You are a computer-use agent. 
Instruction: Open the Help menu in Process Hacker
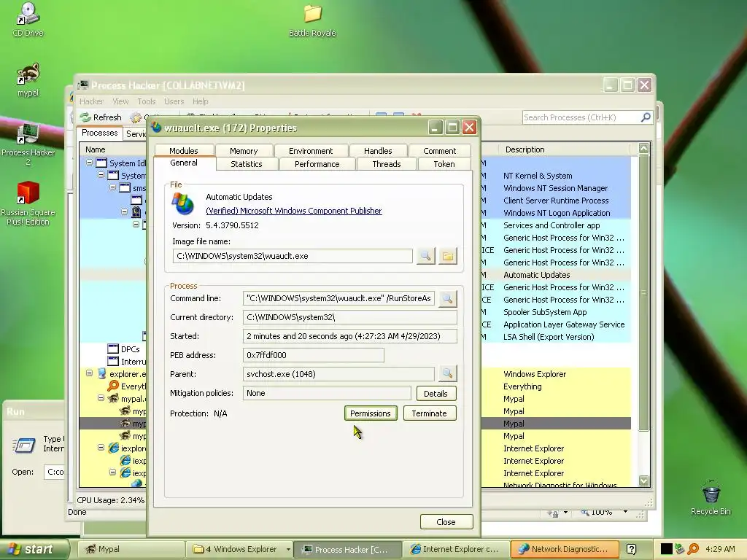[x=200, y=101]
